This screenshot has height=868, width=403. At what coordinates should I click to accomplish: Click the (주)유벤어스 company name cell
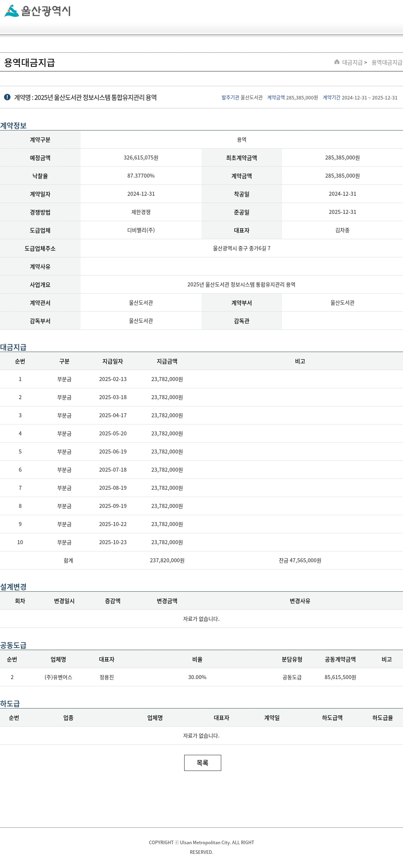58,677
